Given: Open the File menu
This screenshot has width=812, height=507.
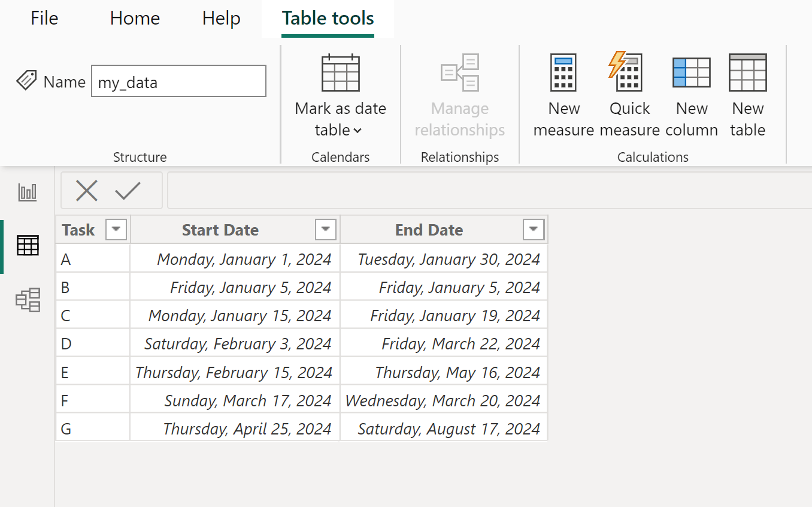Looking at the screenshot, I should 44,18.
